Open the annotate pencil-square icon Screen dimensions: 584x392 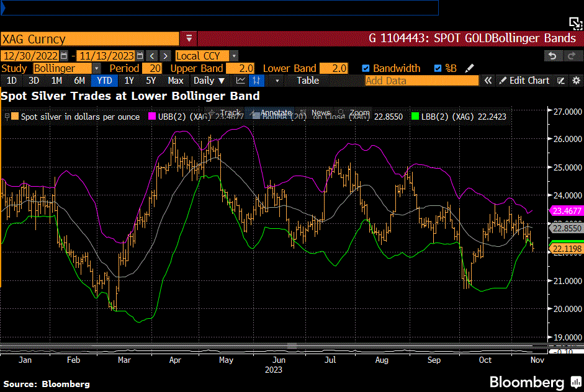click(x=561, y=81)
